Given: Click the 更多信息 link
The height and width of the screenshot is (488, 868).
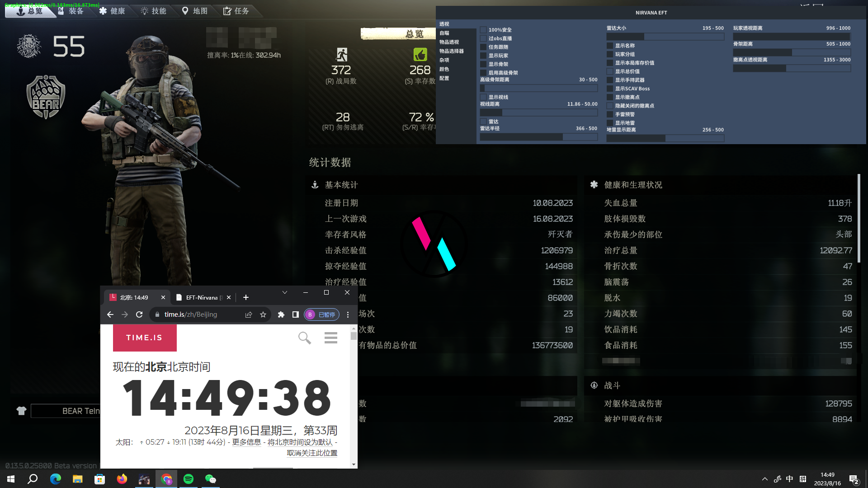Looking at the screenshot, I should click(x=246, y=442).
